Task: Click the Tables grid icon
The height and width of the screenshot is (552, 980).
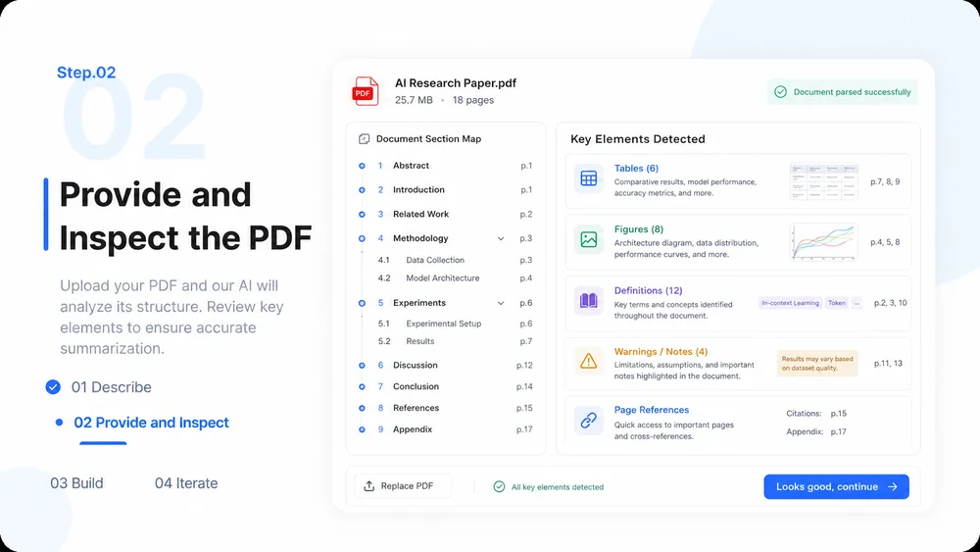Action: click(x=589, y=178)
